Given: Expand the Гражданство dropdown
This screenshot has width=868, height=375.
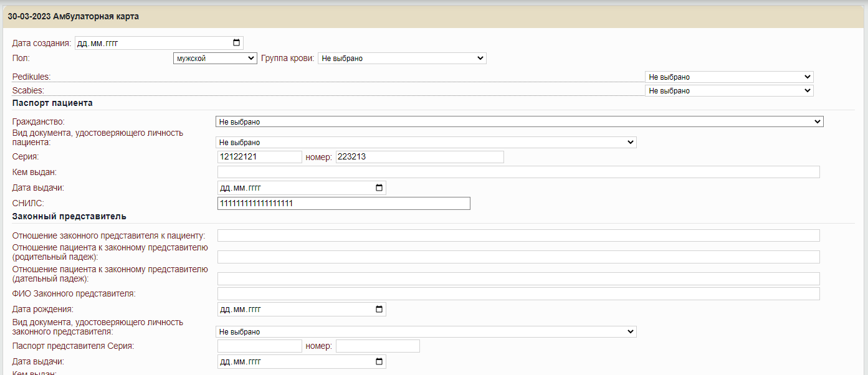Looking at the screenshot, I should pyautogui.click(x=519, y=122).
